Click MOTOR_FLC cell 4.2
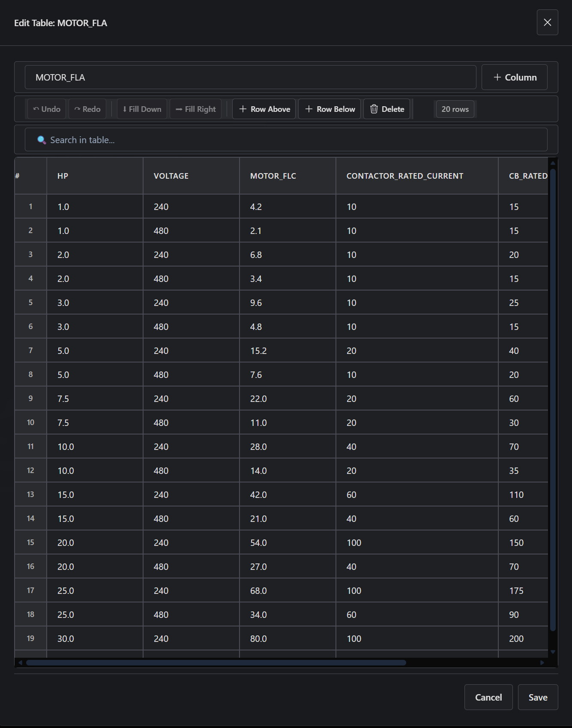The height and width of the screenshot is (728, 572). 287,207
